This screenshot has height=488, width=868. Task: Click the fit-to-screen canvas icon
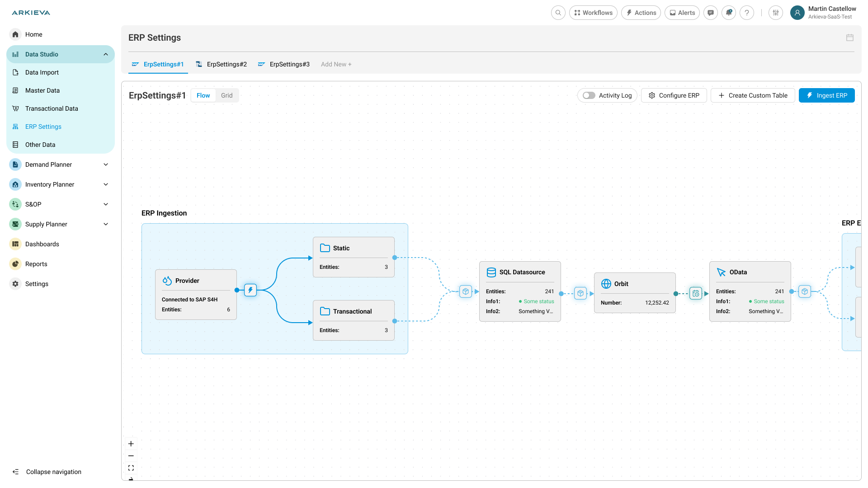131,468
